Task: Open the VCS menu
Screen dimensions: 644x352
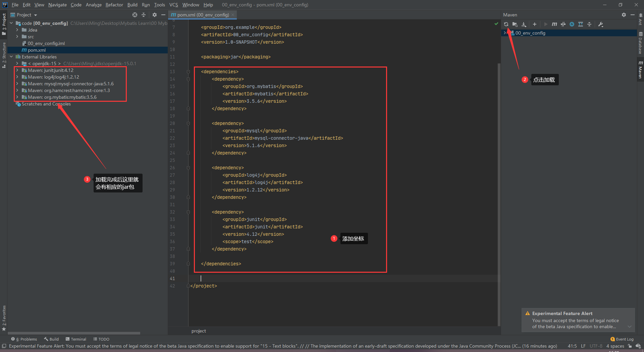Action: (174, 5)
